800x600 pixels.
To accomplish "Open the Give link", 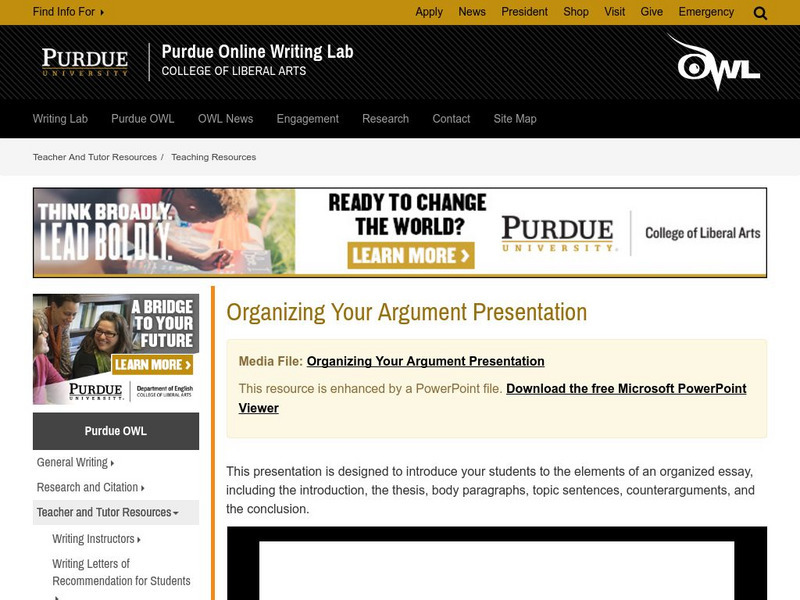I will pyautogui.click(x=652, y=12).
